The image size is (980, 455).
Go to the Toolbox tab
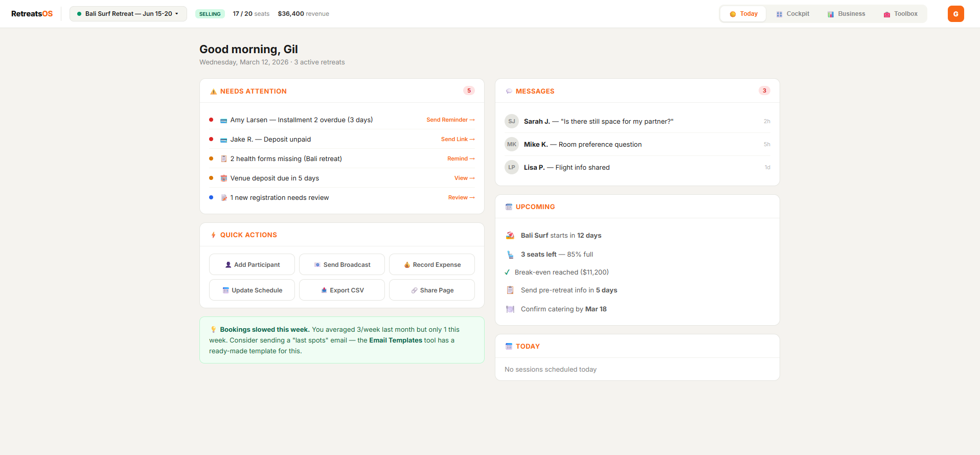(900, 14)
